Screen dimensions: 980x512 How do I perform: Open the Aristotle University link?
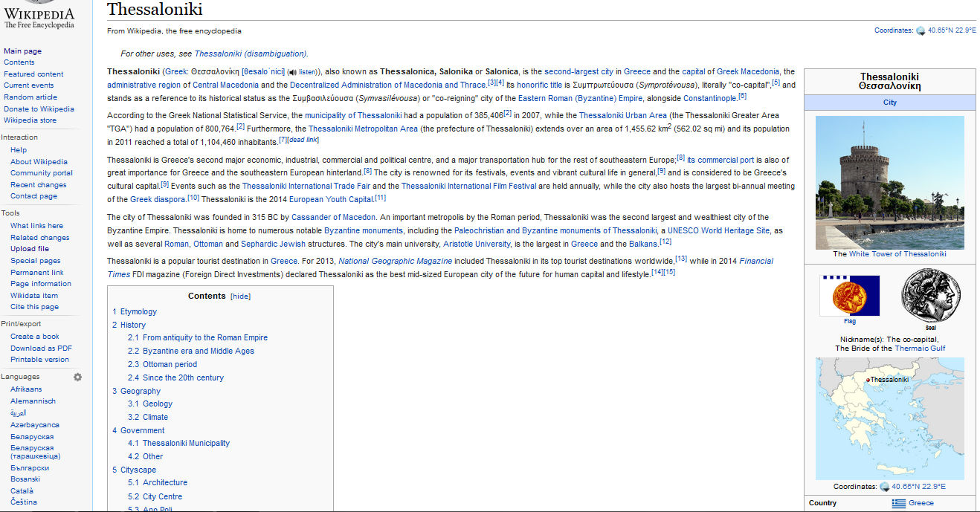point(477,244)
